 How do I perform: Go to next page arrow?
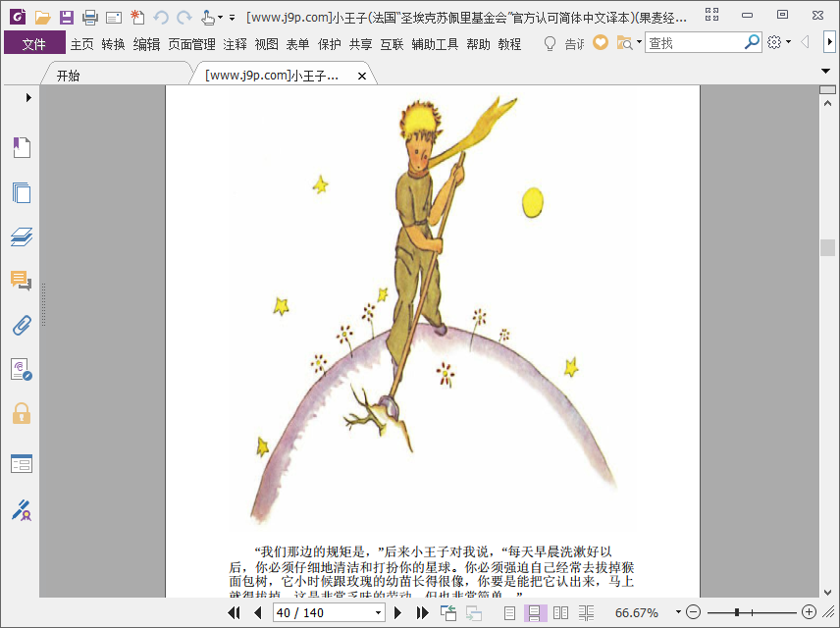[x=397, y=612]
